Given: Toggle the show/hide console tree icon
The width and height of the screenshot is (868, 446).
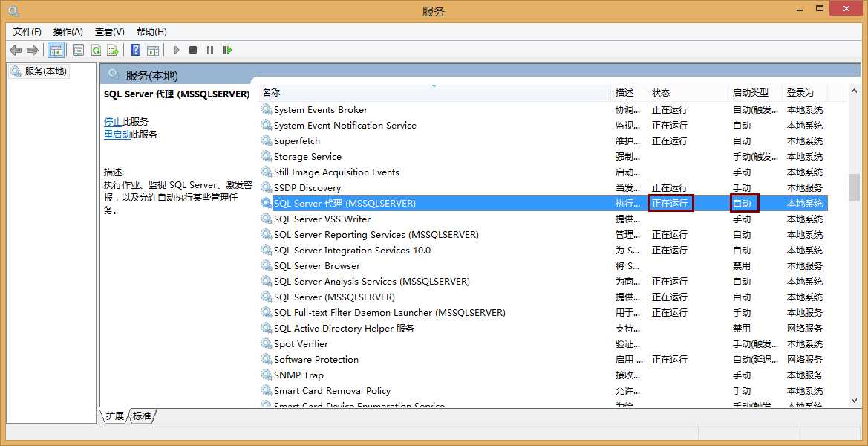Looking at the screenshot, I should [x=56, y=51].
